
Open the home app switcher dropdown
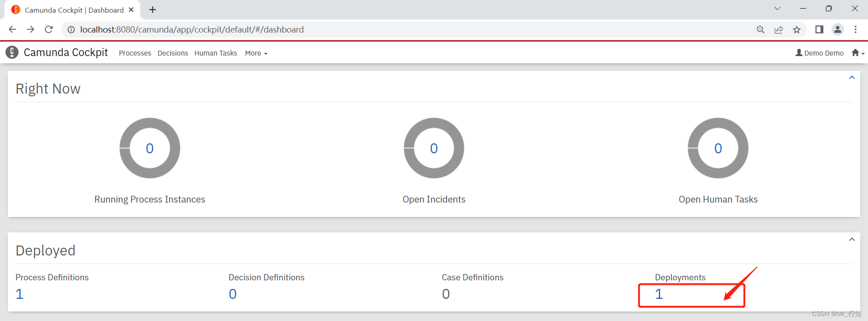(858, 53)
